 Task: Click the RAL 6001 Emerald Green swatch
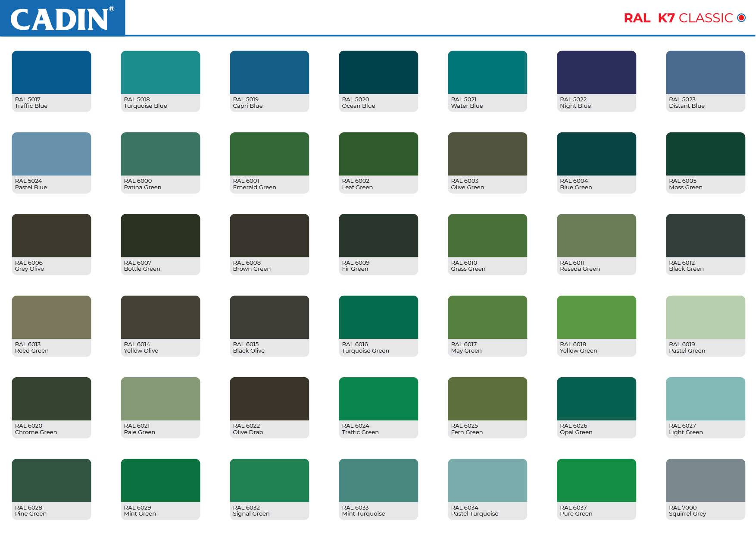pyautogui.click(x=269, y=154)
